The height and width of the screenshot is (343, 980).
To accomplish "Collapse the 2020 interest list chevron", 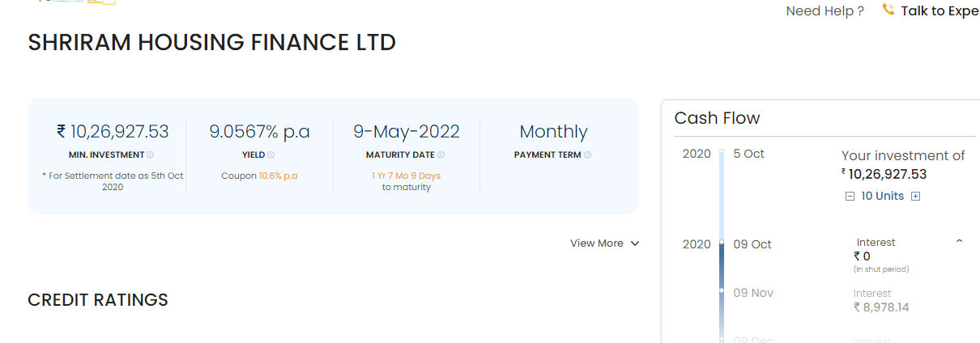I will 959,241.
